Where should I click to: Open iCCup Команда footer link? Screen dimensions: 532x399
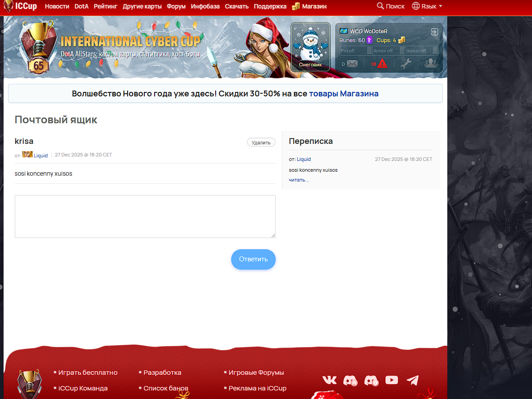(83, 388)
